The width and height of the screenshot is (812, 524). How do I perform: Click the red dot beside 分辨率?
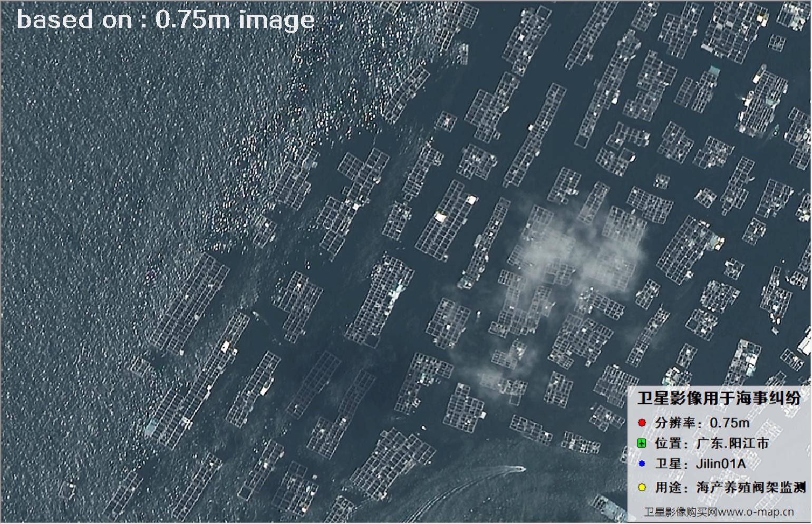(x=642, y=423)
